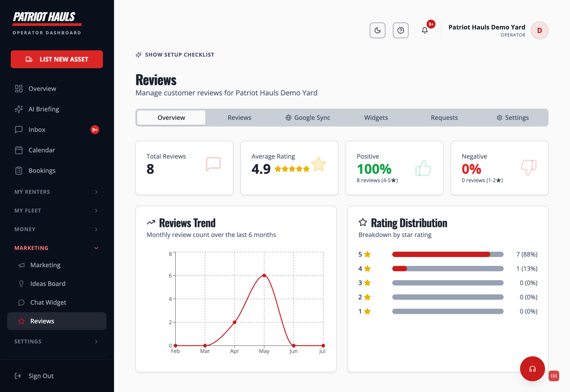The width and height of the screenshot is (570, 392).
Task: Toggle dark mode with moon icon
Action: click(378, 30)
